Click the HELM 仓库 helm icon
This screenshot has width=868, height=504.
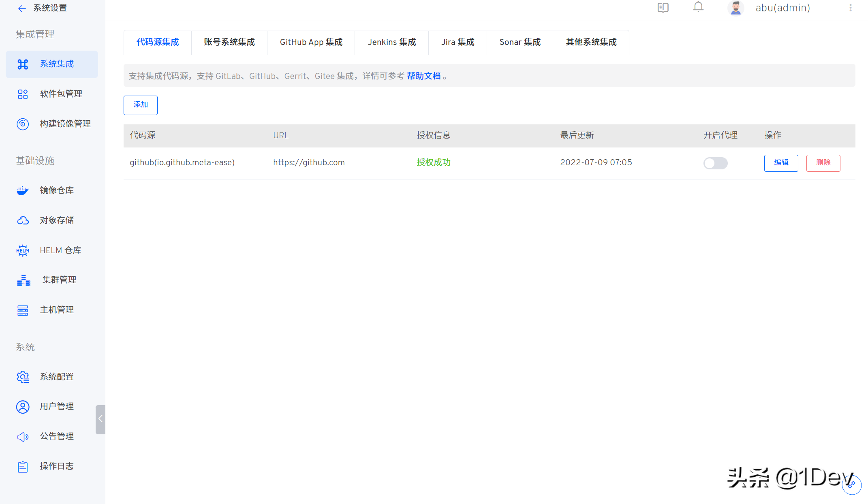(x=23, y=250)
